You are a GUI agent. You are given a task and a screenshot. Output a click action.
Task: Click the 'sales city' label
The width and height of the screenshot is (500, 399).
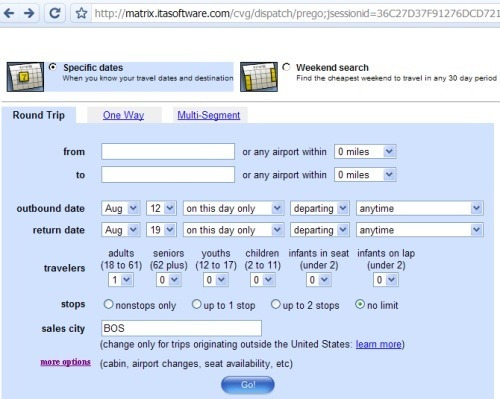tap(63, 329)
